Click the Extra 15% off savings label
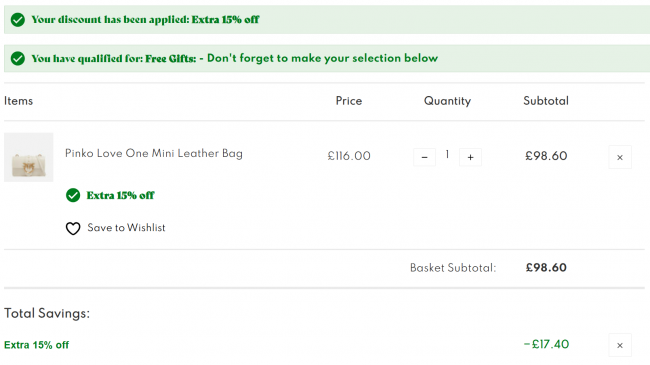650x365 pixels. pos(36,345)
